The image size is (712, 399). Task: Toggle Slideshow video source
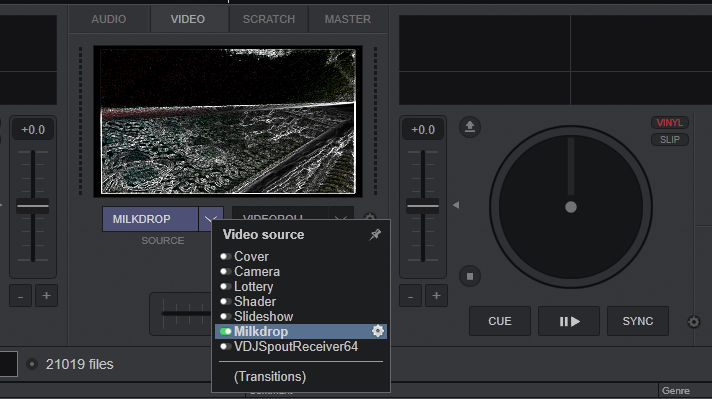point(225,316)
